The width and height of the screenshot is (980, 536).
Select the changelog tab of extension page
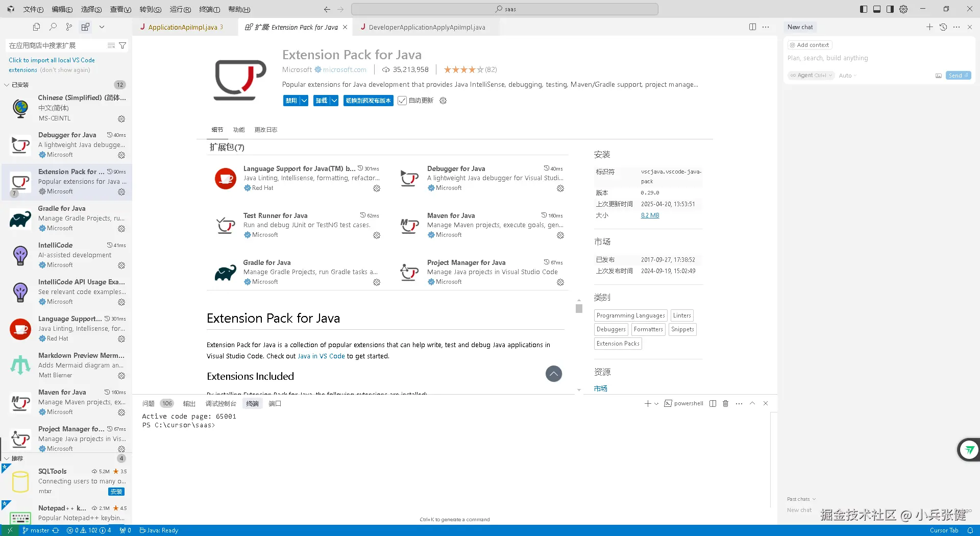coord(266,130)
